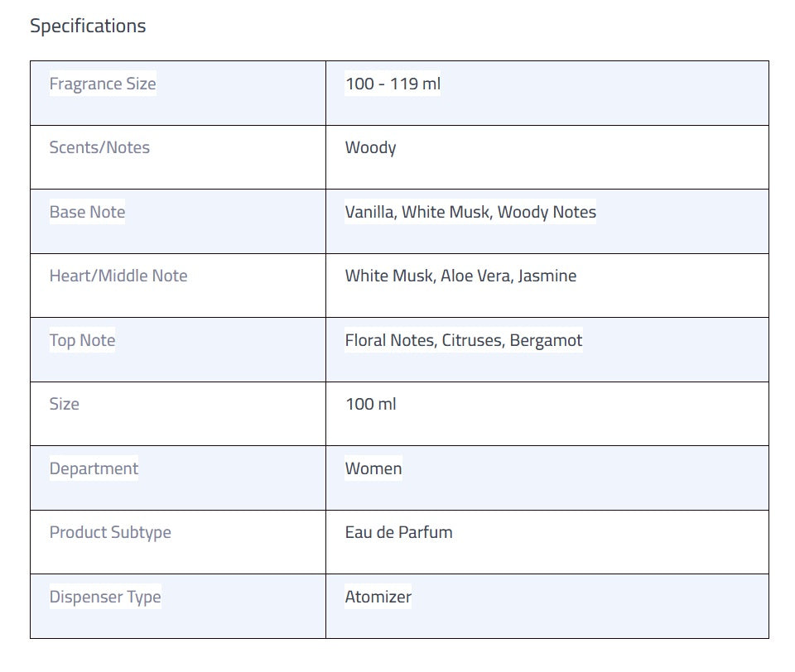This screenshot has width=795, height=672.
Task: Click the Specifications heading
Action: tap(88, 26)
